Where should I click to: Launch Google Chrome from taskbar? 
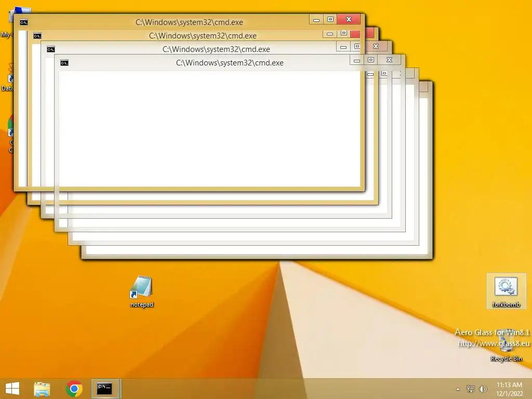coord(74,389)
